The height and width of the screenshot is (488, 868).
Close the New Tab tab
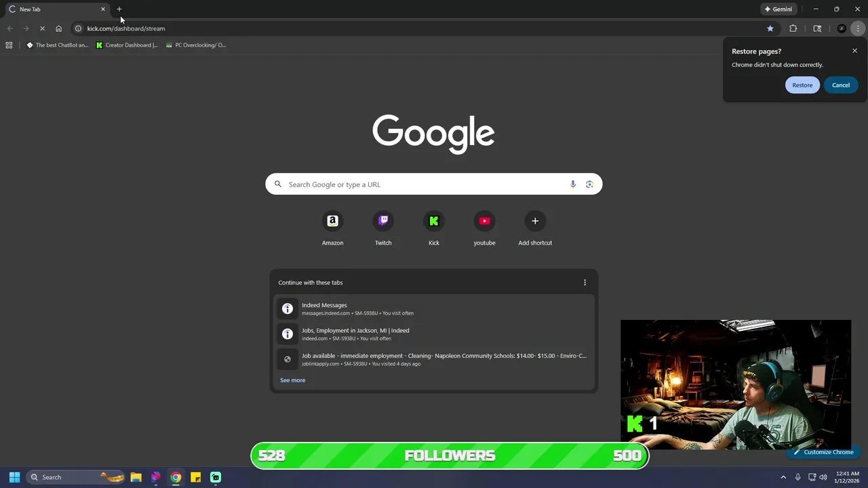click(103, 9)
